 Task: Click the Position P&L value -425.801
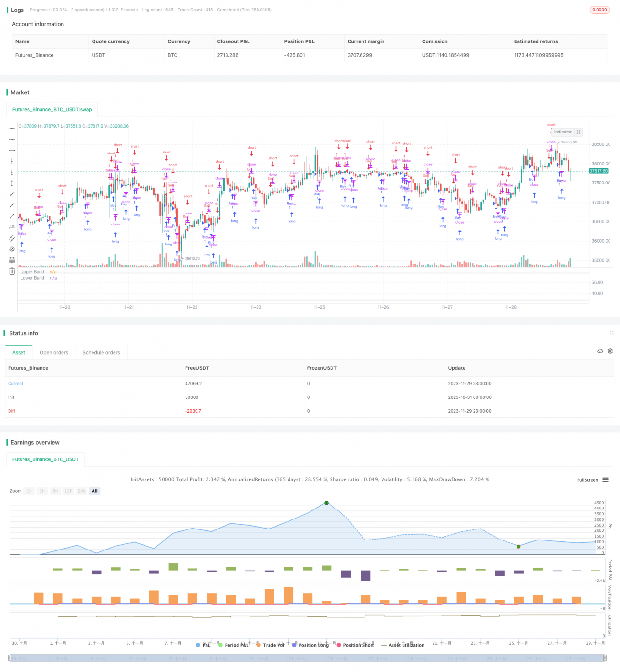[x=295, y=55]
